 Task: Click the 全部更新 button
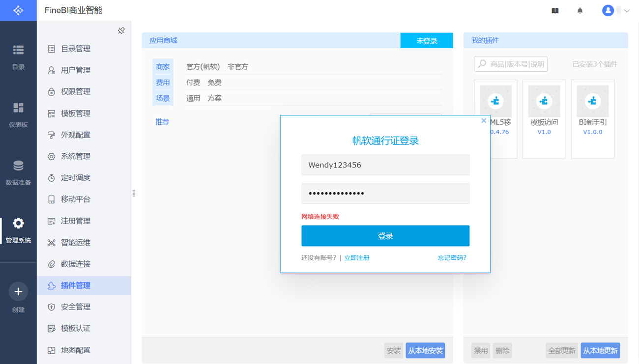(x=562, y=351)
